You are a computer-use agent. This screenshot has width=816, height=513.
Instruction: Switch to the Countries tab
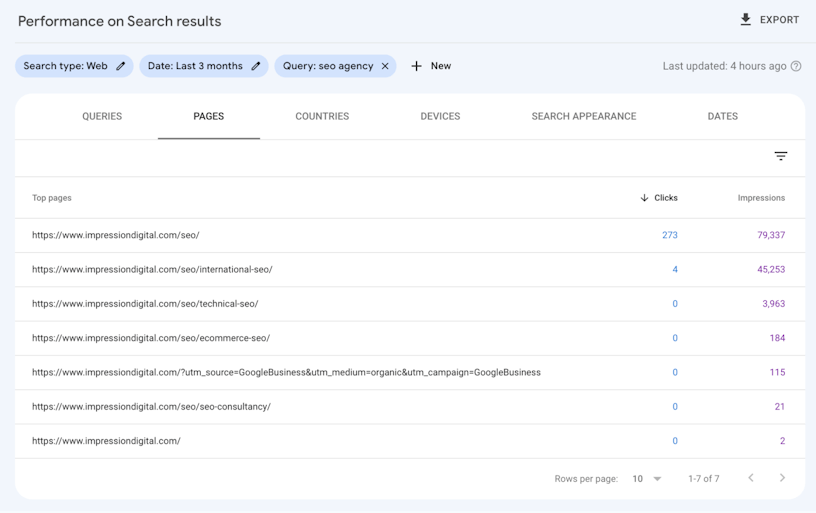pyautogui.click(x=322, y=117)
